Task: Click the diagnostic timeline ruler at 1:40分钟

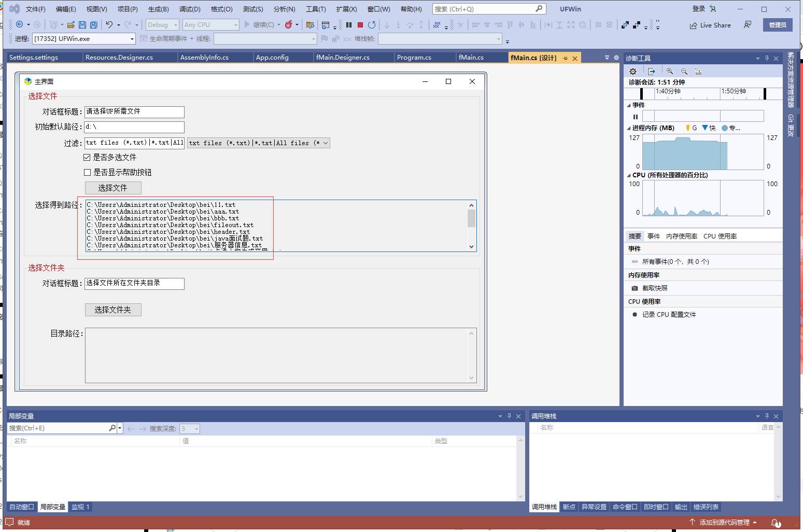Action: [x=668, y=91]
